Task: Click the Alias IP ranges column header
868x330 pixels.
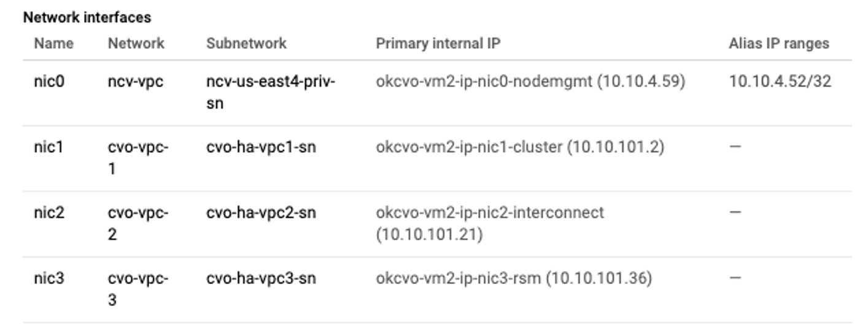Action: pyautogui.click(x=778, y=44)
